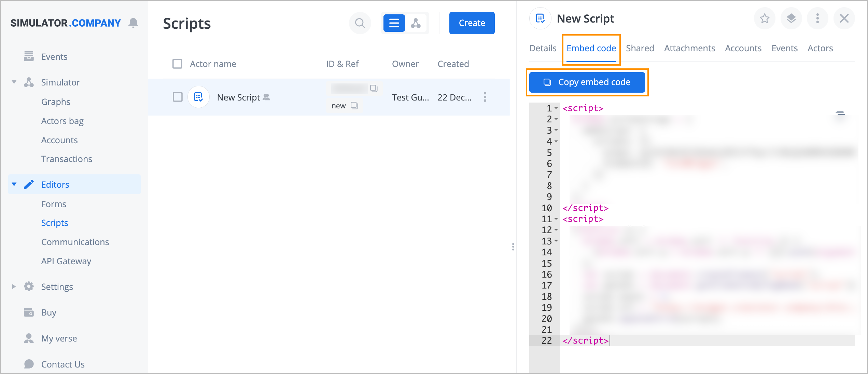This screenshot has height=374, width=868.
Task: Open New Script row three-dot menu
Action: [485, 97]
